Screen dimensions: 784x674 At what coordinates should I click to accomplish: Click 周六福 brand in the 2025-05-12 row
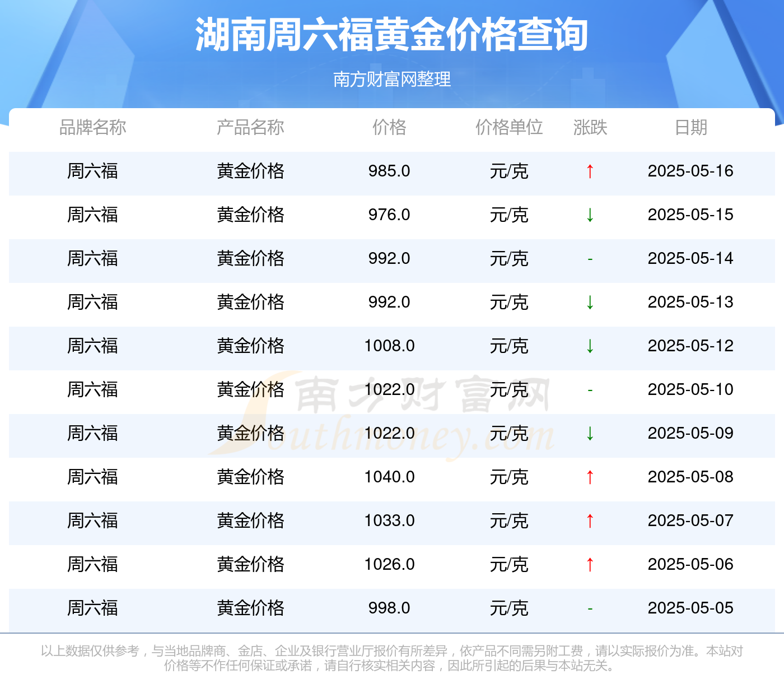(93, 346)
